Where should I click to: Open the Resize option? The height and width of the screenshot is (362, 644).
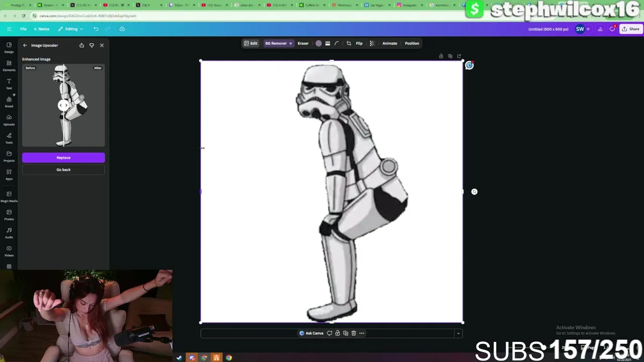click(41, 29)
